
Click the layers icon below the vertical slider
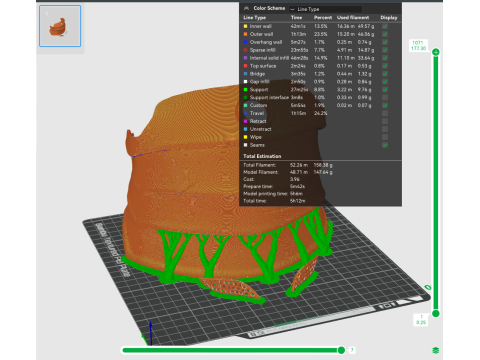[435, 350]
